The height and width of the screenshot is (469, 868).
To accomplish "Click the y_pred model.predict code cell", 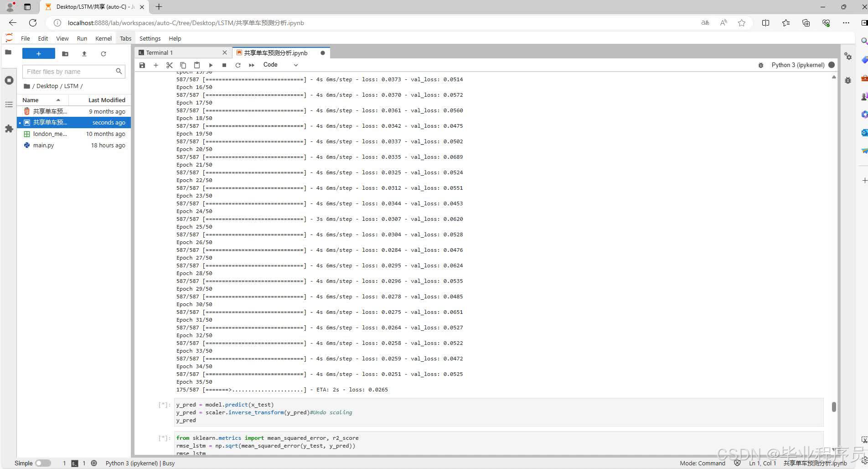I will tap(499, 412).
